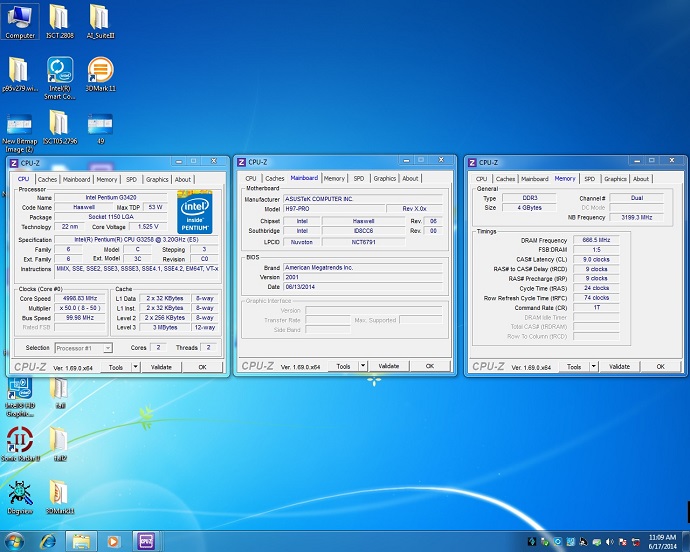Expand Tools arrow in left CPU-Z window
Screen dimensions: 690x552
(136, 367)
